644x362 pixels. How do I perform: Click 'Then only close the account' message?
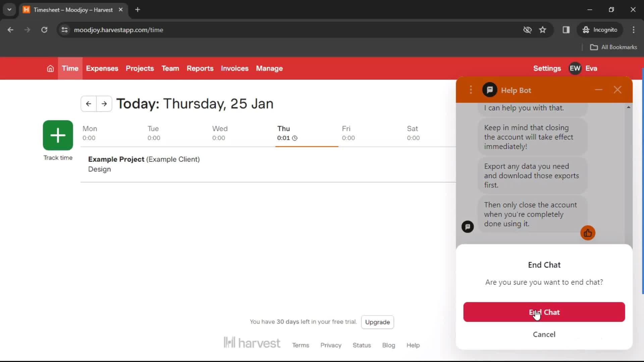point(532,214)
